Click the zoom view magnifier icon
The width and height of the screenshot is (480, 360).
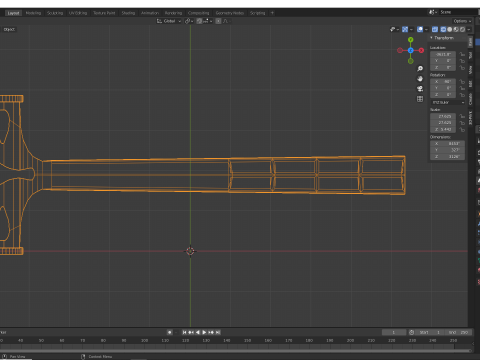(x=420, y=69)
